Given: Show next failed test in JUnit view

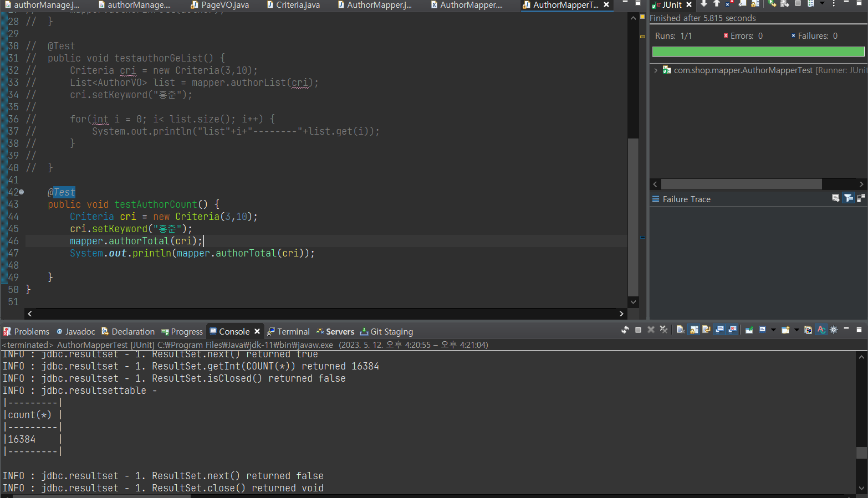Looking at the screenshot, I should [704, 3].
